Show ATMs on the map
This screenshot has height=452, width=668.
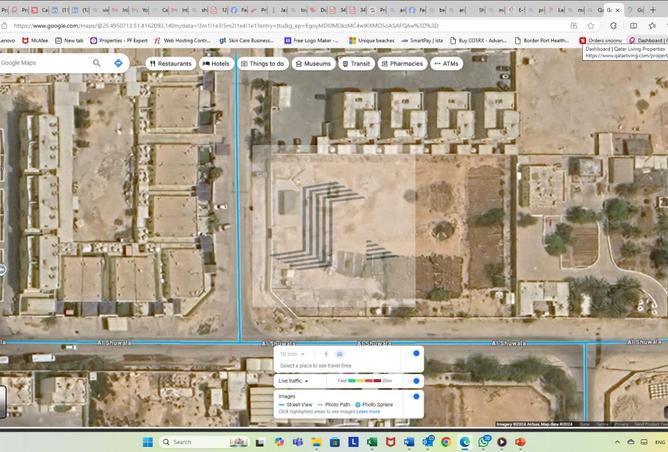pos(446,63)
